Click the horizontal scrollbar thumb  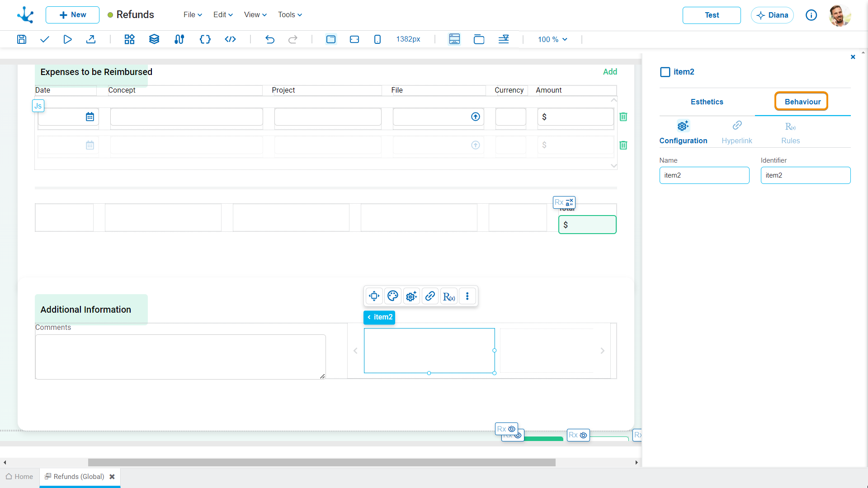(321, 463)
